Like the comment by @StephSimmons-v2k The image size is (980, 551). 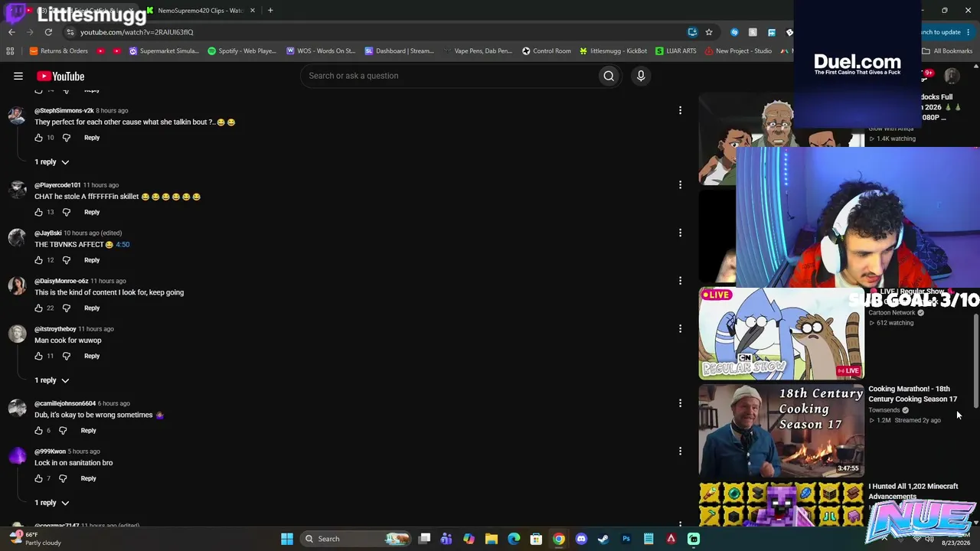38,138
